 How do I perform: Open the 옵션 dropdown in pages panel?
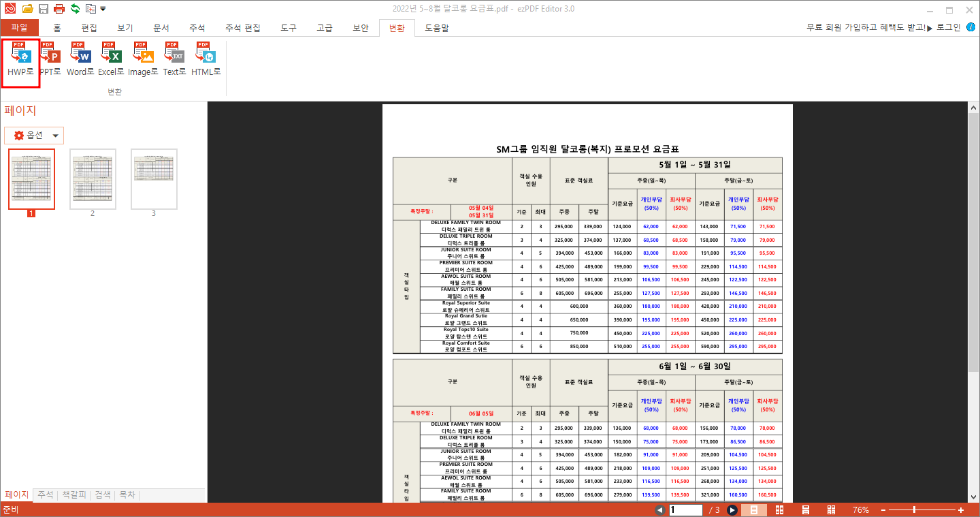(x=34, y=136)
